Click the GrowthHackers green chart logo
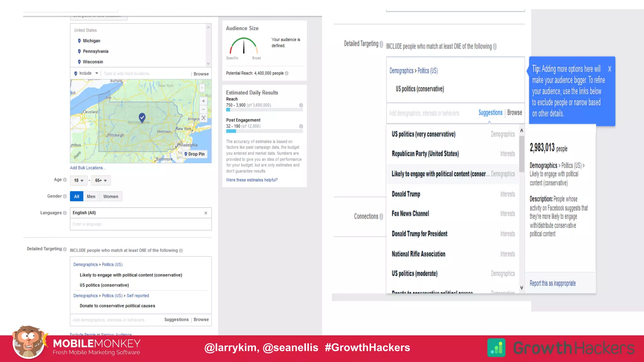The width and height of the screenshot is (644, 362). [496, 348]
